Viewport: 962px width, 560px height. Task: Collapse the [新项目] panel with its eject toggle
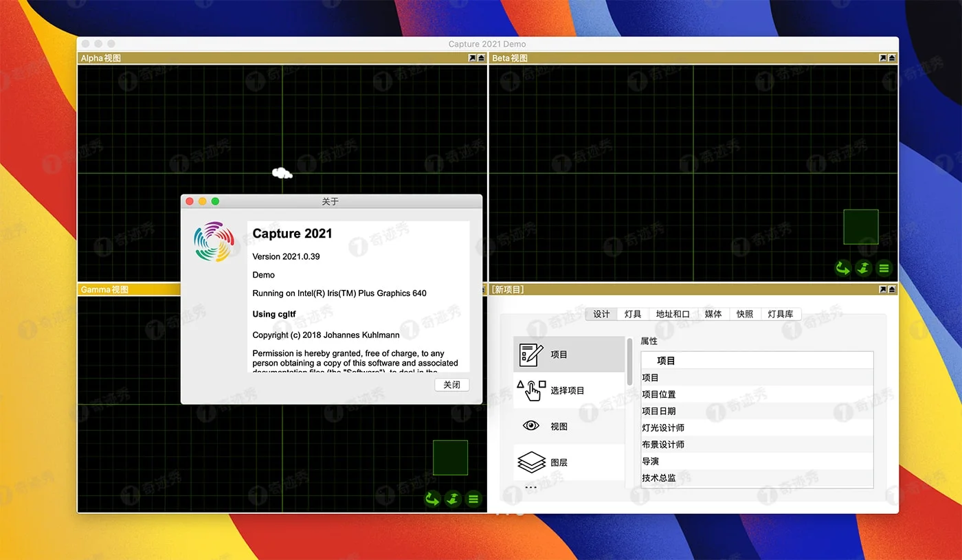(x=892, y=289)
